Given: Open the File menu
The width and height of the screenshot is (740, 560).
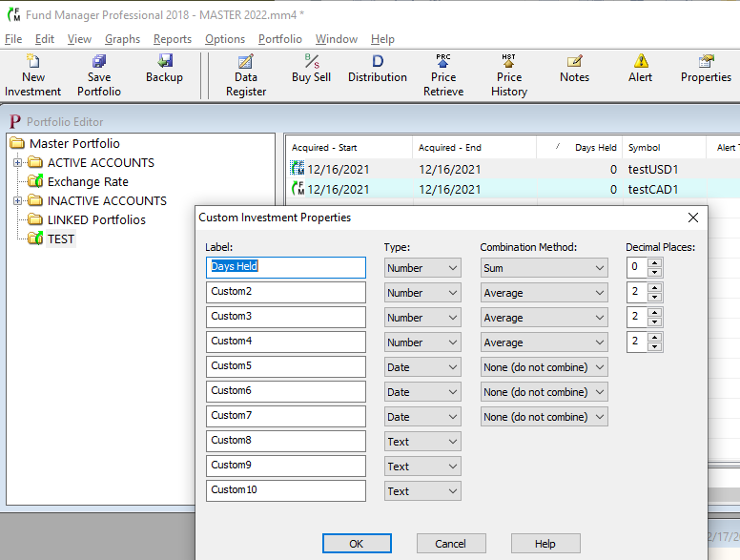Looking at the screenshot, I should 13,39.
